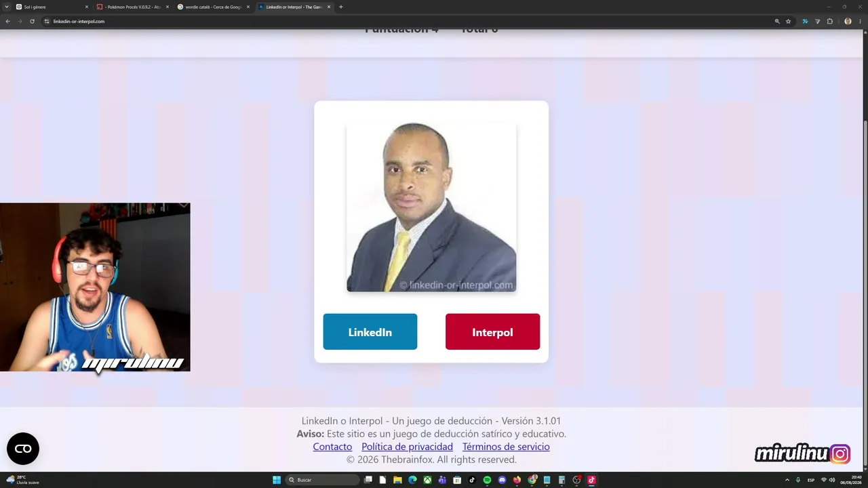Go back to the previous page
Viewport: 868px width, 488px height.
point(7,21)
